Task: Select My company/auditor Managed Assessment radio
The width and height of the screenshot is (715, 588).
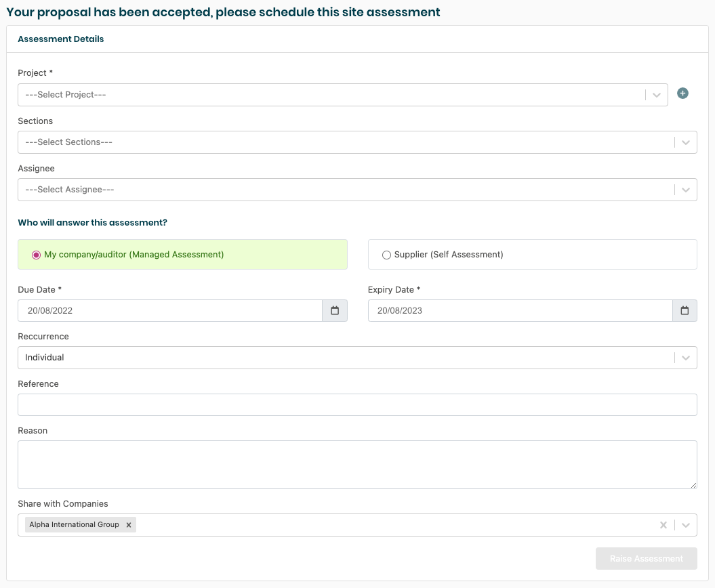Action: pos(37,255)
